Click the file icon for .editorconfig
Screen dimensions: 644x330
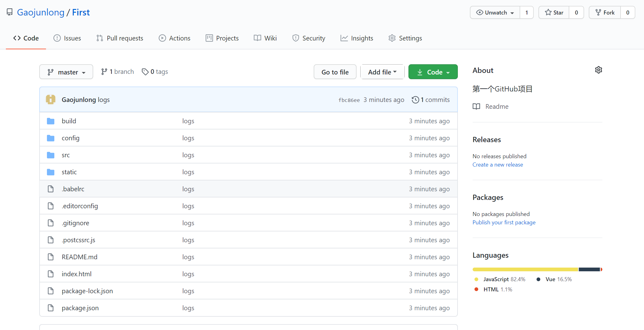tap(51, 206)
